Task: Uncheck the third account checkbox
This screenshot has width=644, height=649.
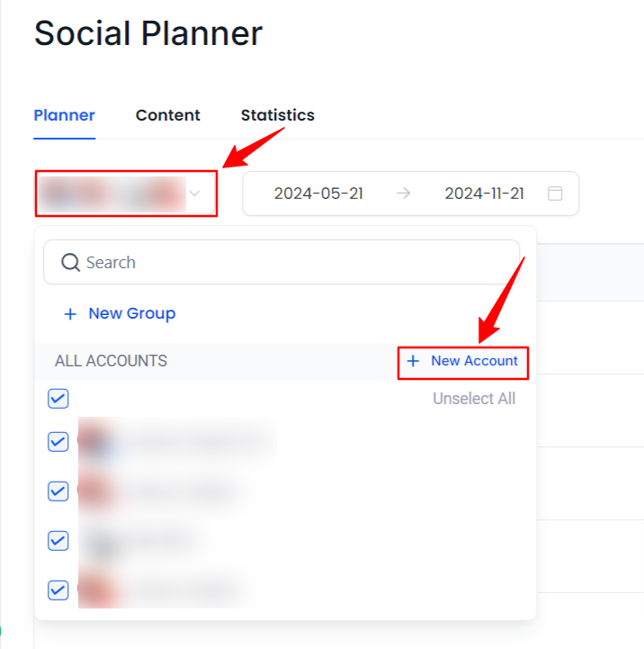Action: click(x=58, y=541)
